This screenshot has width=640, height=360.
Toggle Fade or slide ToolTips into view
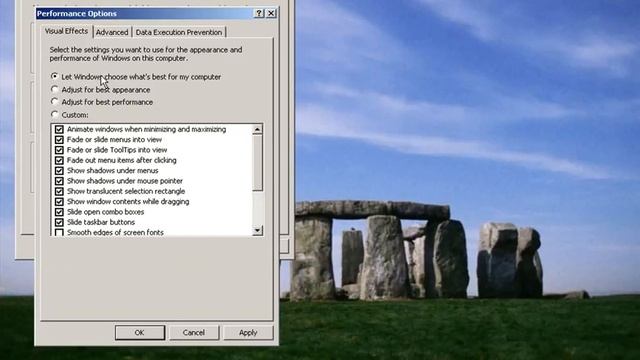(x=59, y=150)
